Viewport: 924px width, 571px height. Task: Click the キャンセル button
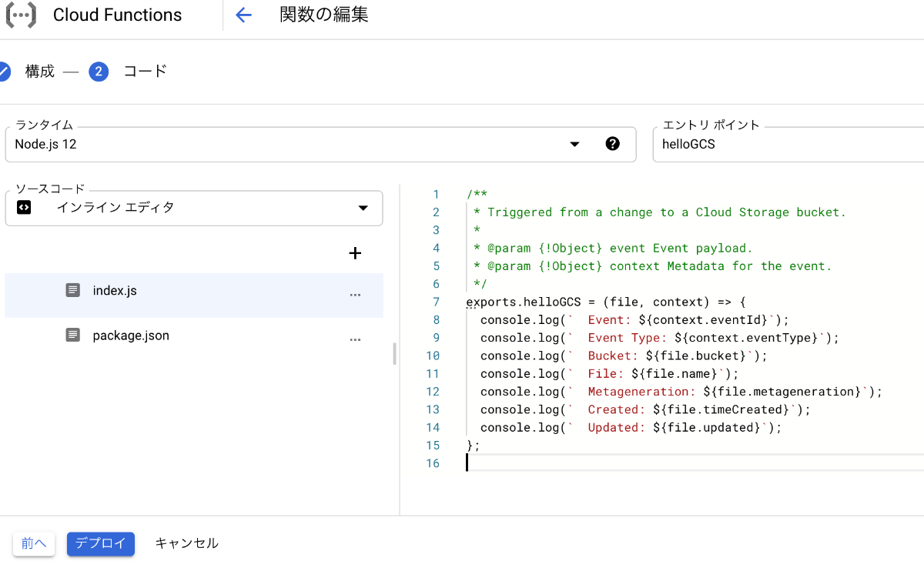(x=187, y=543)
